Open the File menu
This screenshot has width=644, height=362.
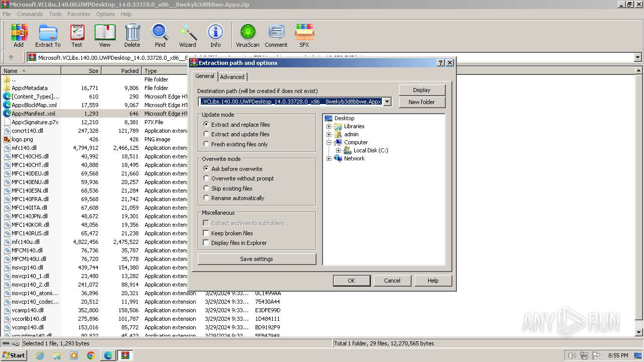pyautogui.click(x=7, y=14)
